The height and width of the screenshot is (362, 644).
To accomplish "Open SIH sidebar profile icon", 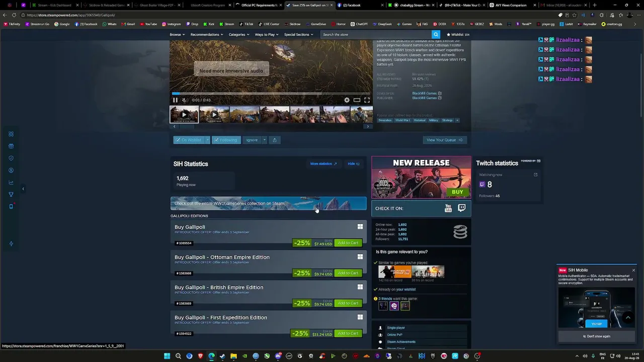I will click(x=11, y=170).
